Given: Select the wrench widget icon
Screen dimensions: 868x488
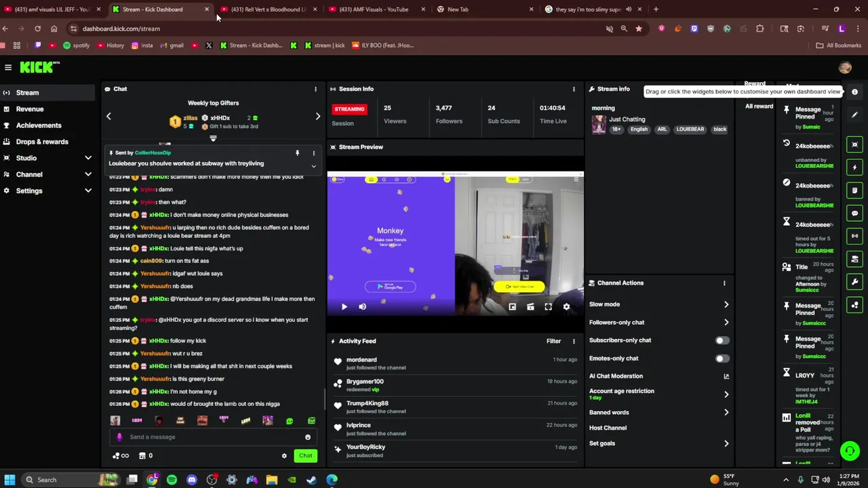Looking at the screenshot, I should click(x=854, y=282).
